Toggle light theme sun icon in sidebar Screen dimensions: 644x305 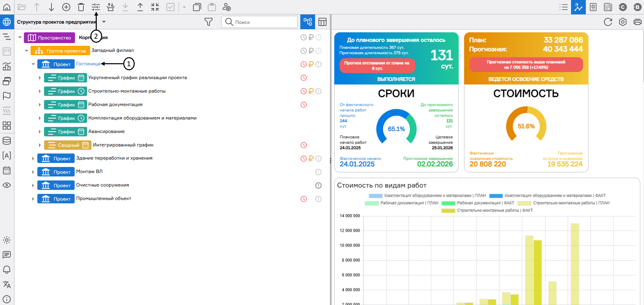click(x=7, y=240)
